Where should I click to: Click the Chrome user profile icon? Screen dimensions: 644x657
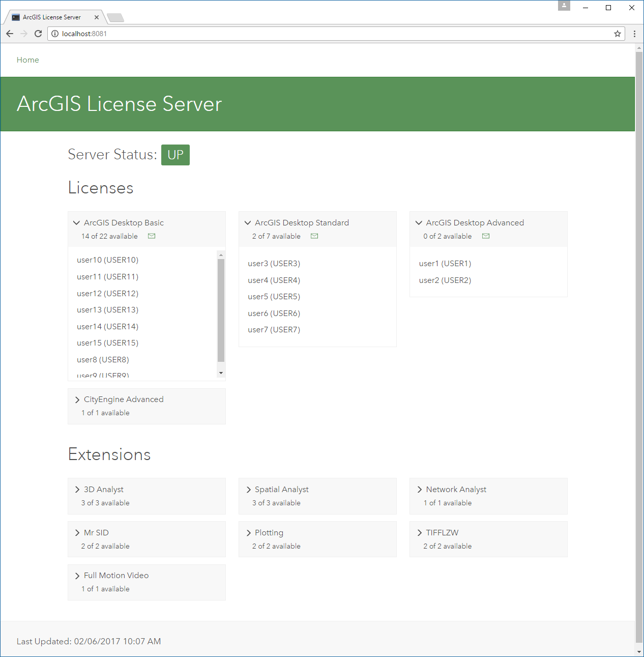tap(564, 6)
